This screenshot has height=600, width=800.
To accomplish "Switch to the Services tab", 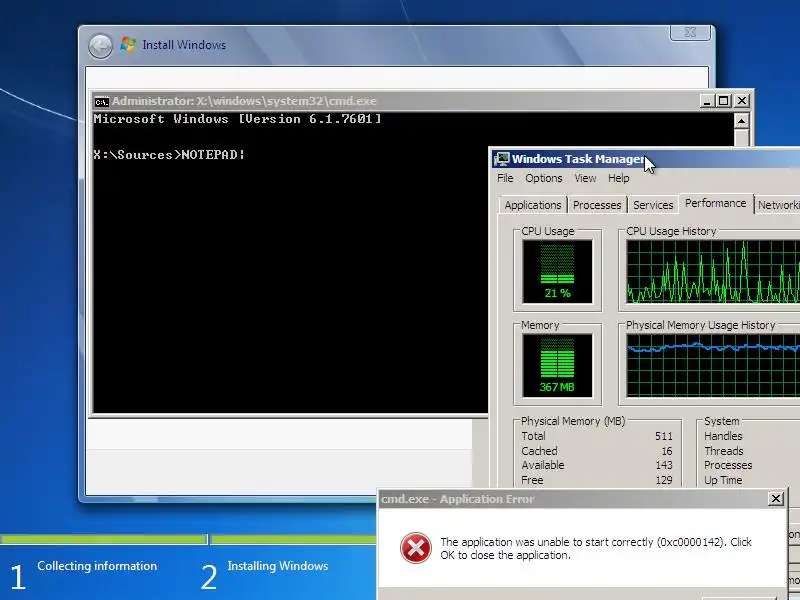I will click(x=653, y=205).
